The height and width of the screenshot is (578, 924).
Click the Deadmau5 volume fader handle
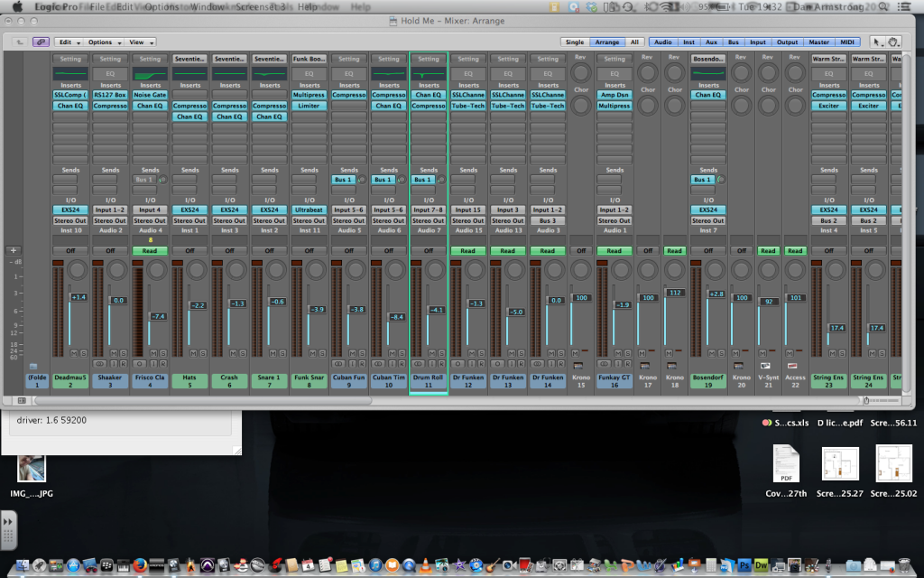point(78,297)
